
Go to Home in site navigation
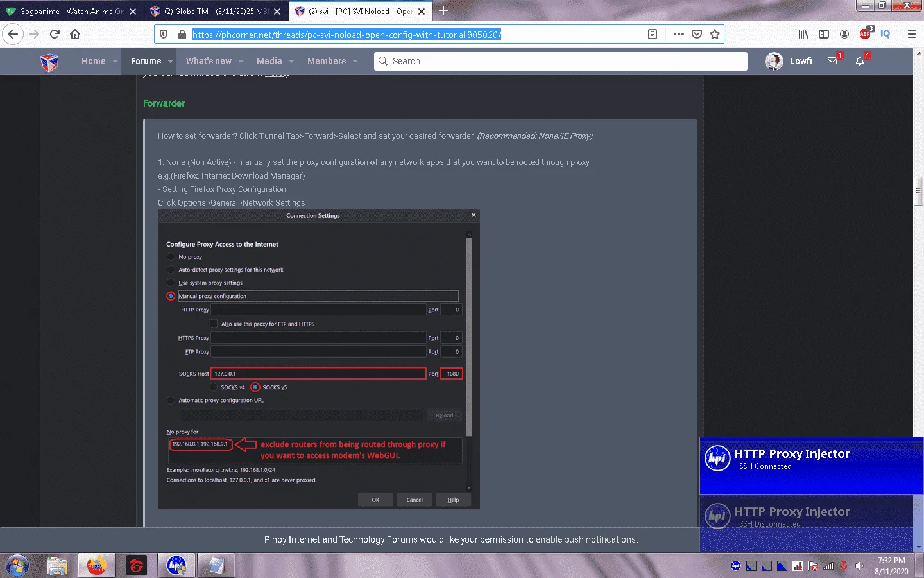tap(94, 61)
